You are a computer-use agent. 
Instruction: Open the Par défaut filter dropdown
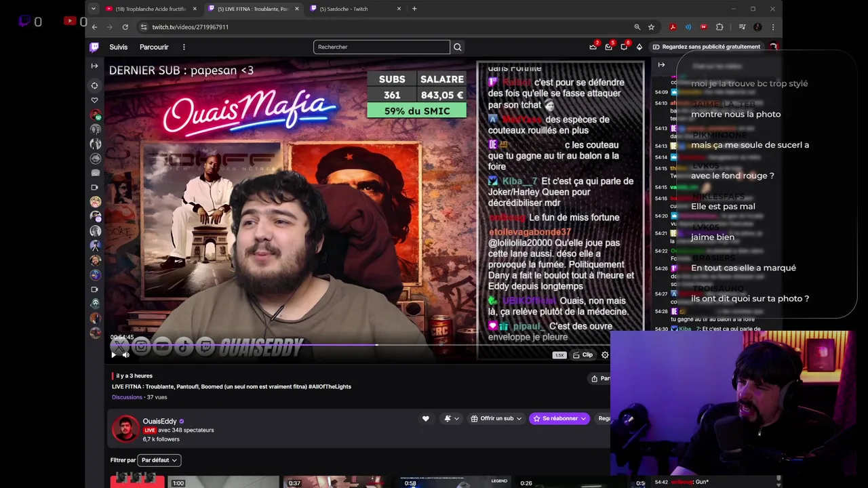tap(159, 460)
